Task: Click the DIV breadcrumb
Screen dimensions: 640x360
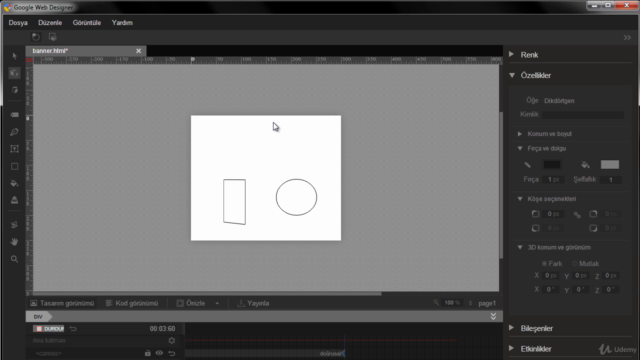Action: pos(38,317)
